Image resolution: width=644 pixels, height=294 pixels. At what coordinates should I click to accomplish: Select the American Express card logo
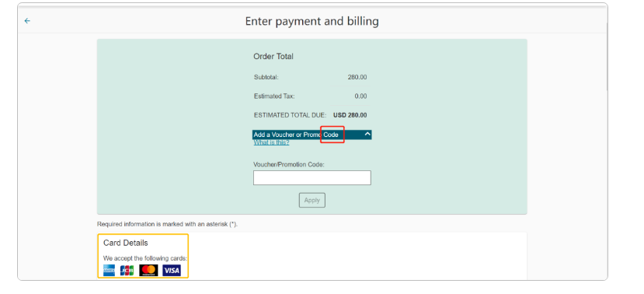[x=109, y=270]
